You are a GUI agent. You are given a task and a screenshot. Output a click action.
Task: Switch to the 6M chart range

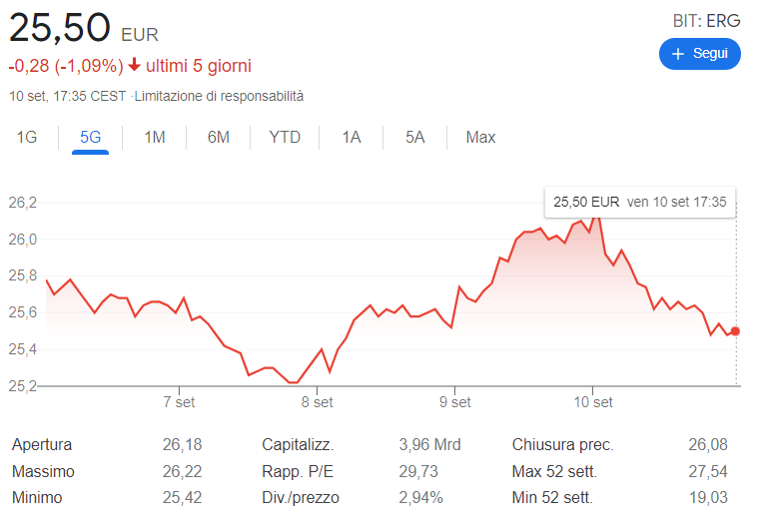[219, 137]
